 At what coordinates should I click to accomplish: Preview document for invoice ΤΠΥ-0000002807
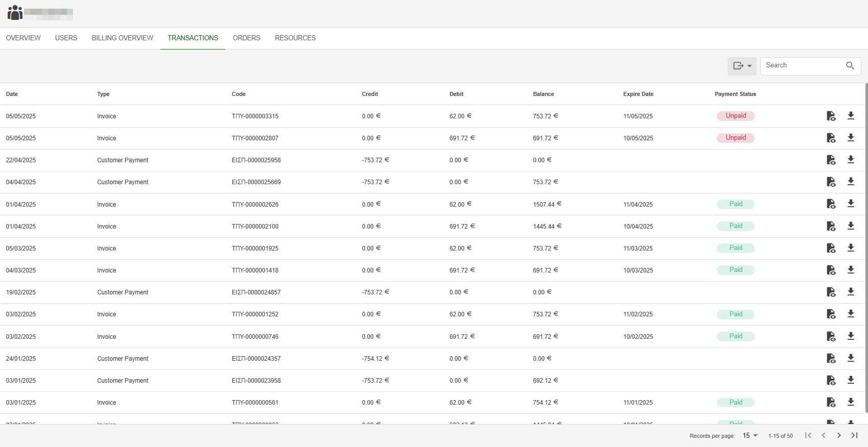tap(831, 138)
